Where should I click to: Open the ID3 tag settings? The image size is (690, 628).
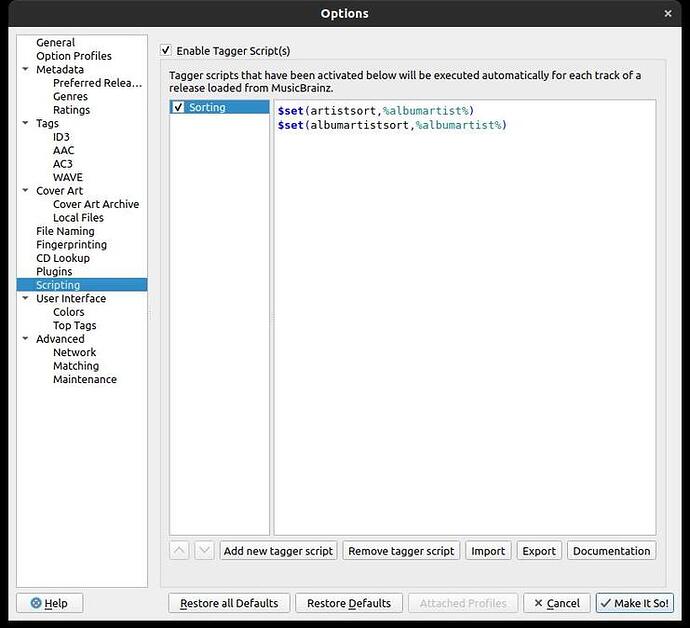click(x=61, y=137)
